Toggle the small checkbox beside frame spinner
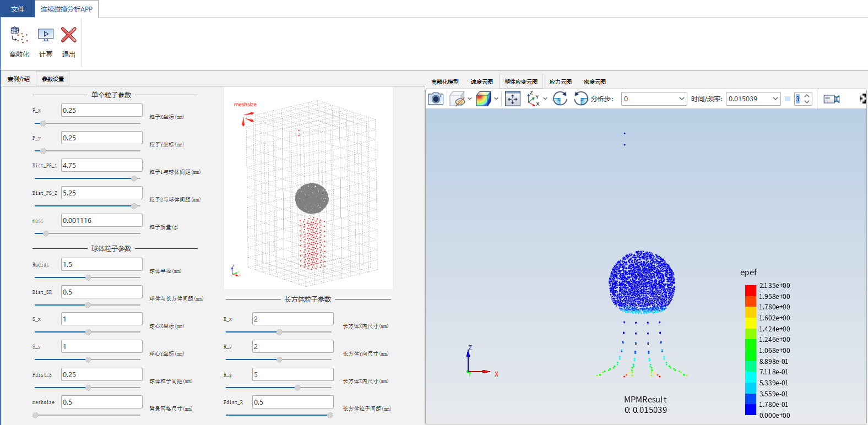 pos(788,99)
